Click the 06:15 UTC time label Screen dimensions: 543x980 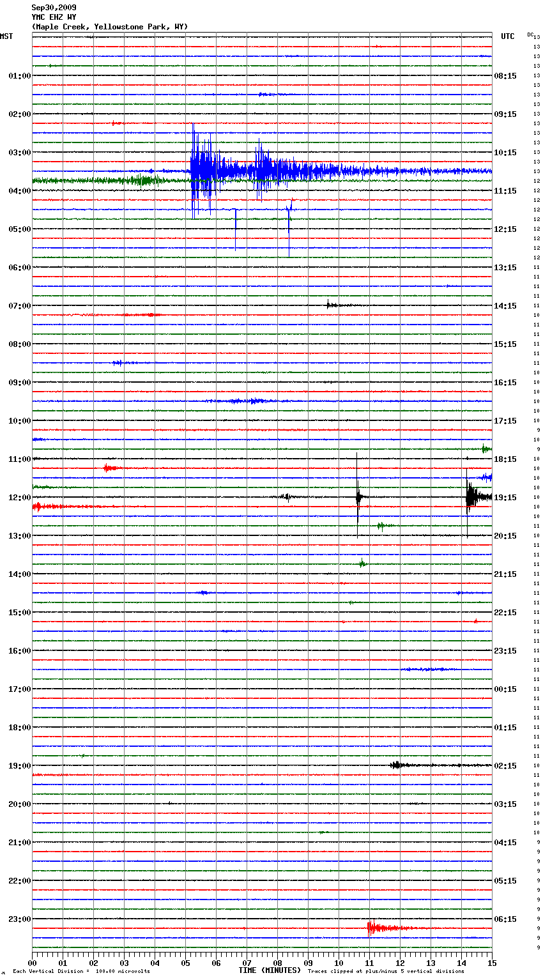pos(505,919)
